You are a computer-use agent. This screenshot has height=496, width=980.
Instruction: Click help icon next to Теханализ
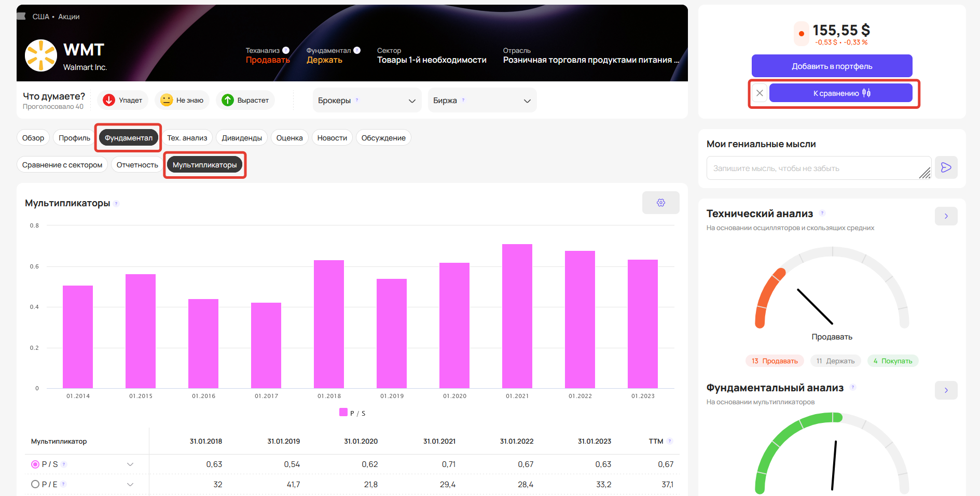[286, 50]
